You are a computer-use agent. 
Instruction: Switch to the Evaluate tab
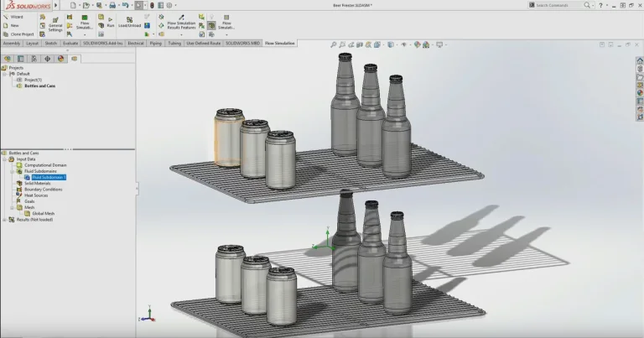pyautogui.click(x=70, y=42)
